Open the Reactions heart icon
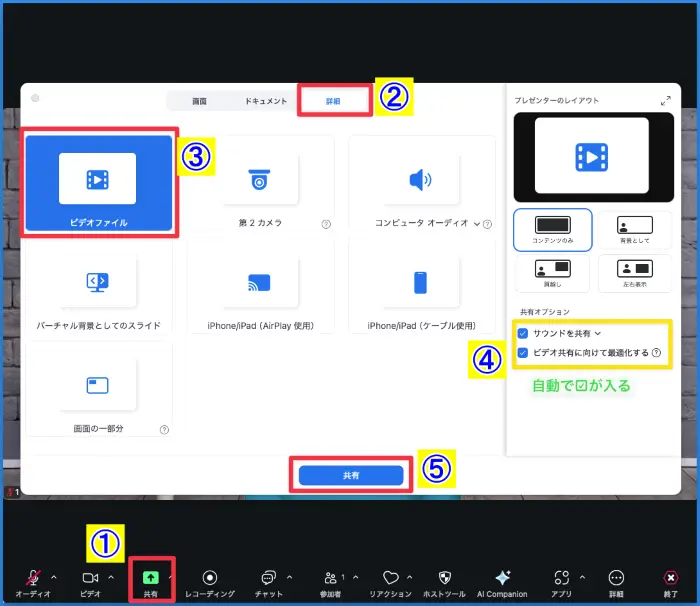The height and width of the screenshot is (606, 700). 391,577
